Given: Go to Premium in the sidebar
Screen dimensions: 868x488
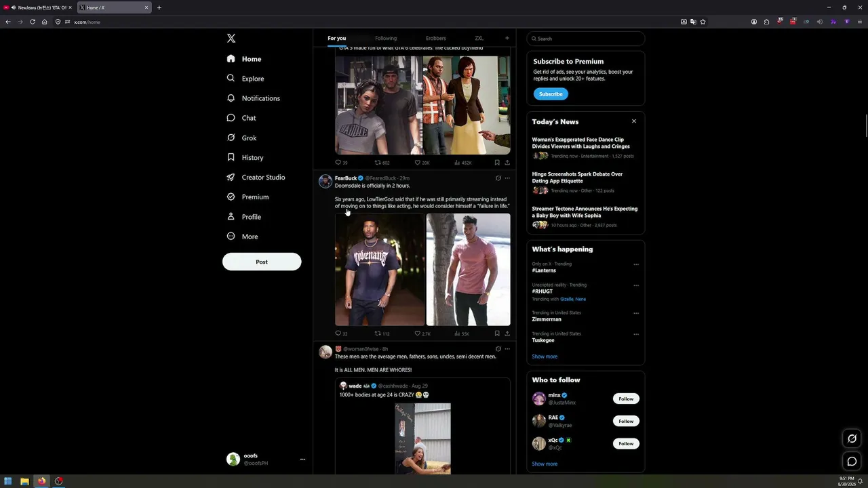Looking at the screenshot, I should (248, 197).
